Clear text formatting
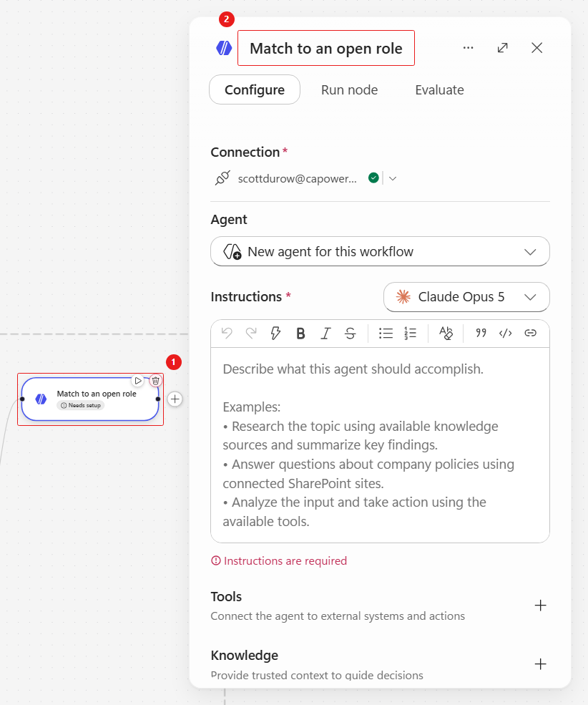Image resolution: width=588 pixels, height=705 pixels. click(446, 333)
